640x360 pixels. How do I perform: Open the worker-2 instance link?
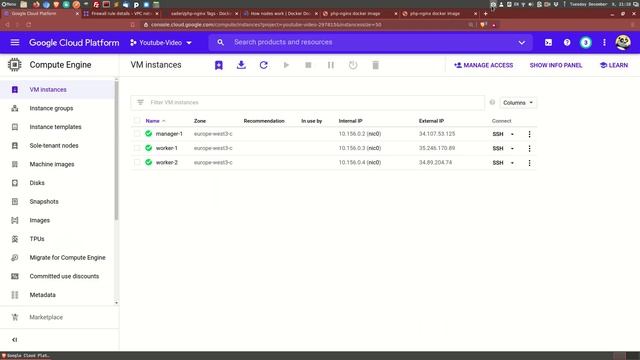tap(167, 162)
